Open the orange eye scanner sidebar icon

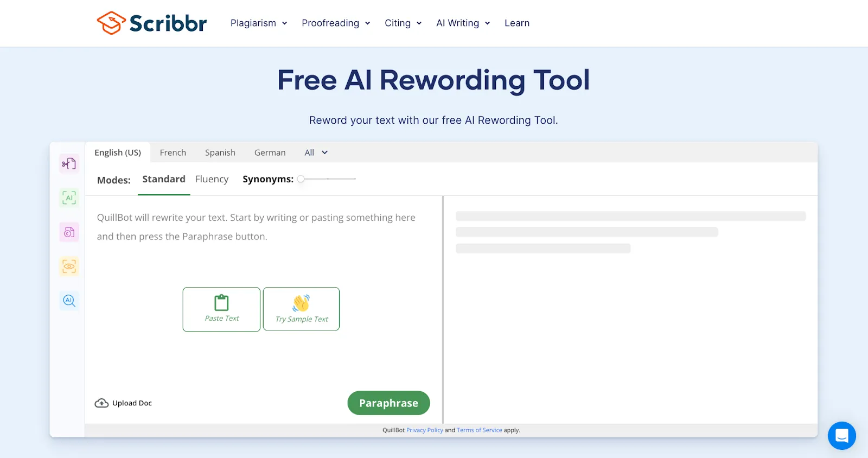[69, 266]
